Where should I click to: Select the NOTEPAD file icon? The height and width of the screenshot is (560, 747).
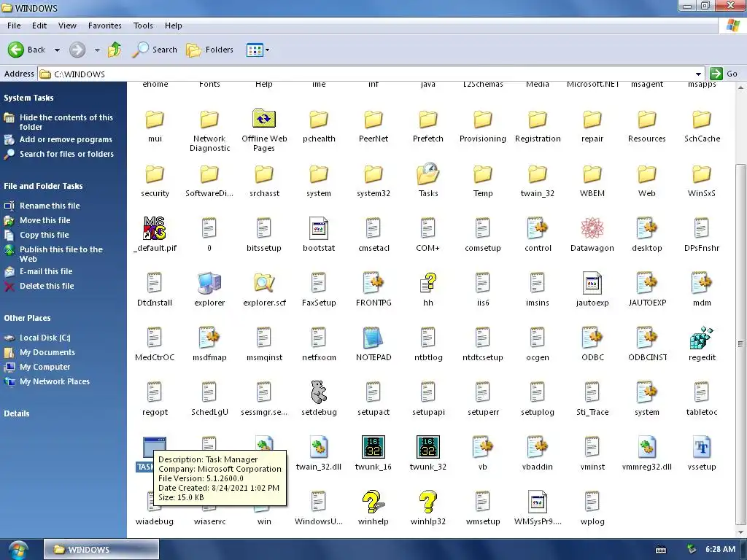pos(373,338)
